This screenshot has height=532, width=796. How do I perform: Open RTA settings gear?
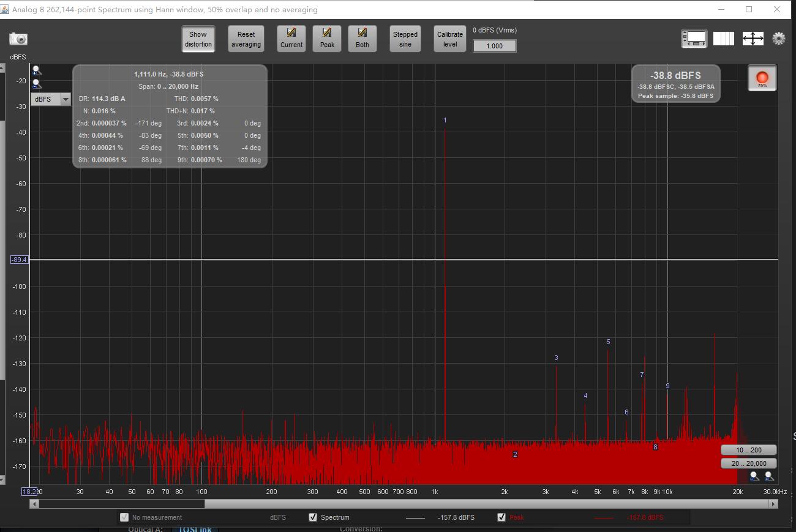(779, 39)
